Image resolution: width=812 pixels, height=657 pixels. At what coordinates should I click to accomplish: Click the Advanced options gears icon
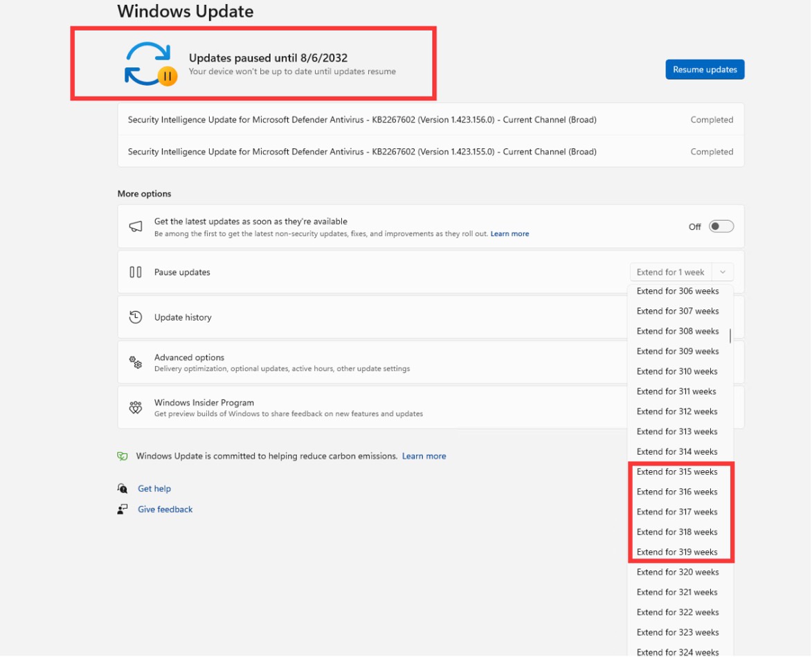(136, 362)
